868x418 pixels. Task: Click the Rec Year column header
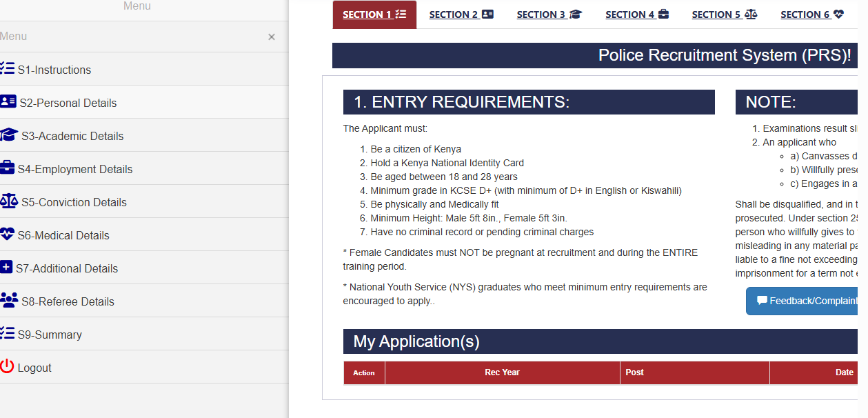pos(502,372)
